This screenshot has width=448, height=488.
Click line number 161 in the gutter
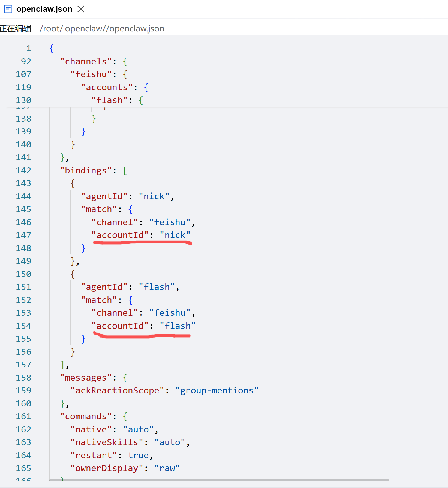[23, 416]
